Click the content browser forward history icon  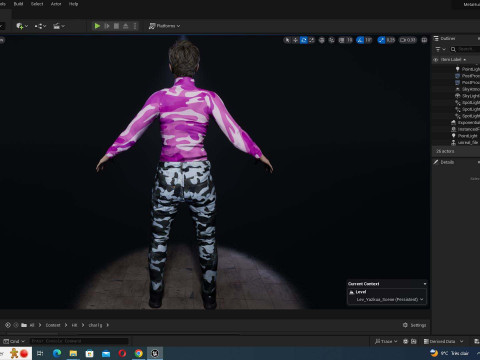16,325
